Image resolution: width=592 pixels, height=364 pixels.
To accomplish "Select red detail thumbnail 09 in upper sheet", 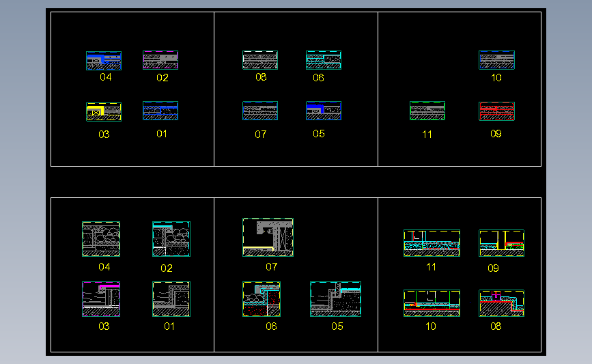I will (497, 111).
